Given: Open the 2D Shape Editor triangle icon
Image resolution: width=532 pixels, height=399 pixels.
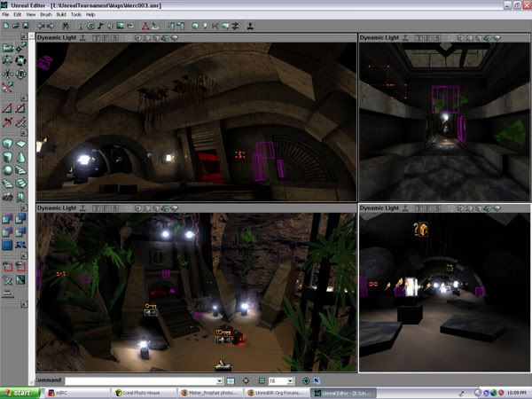Looking at the screenshot, I should coord(145,26).
